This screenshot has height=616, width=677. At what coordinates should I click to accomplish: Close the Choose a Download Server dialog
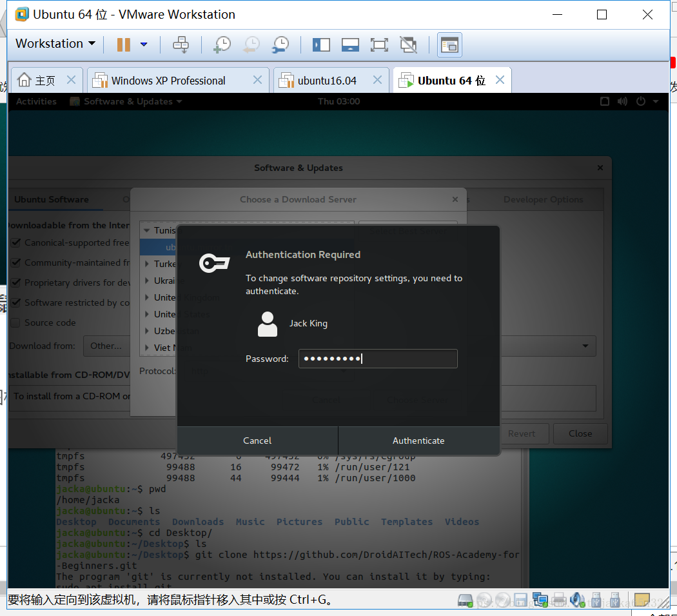(x=455, y=199)
